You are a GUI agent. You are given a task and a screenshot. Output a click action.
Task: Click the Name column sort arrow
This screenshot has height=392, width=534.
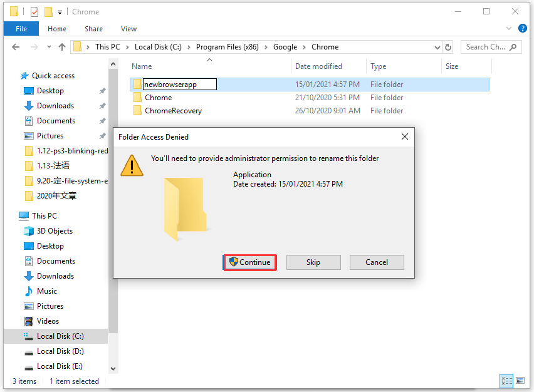[x=209, y=59]
